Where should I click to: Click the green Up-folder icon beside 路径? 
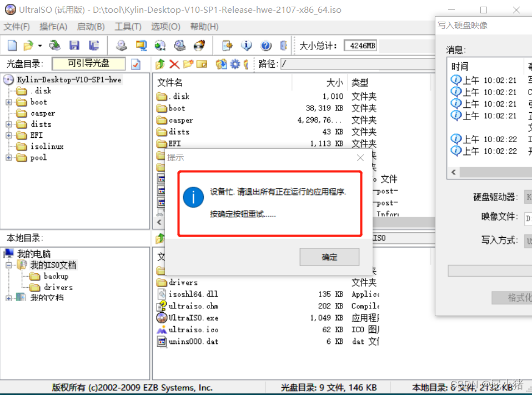(x=160, y=64)
